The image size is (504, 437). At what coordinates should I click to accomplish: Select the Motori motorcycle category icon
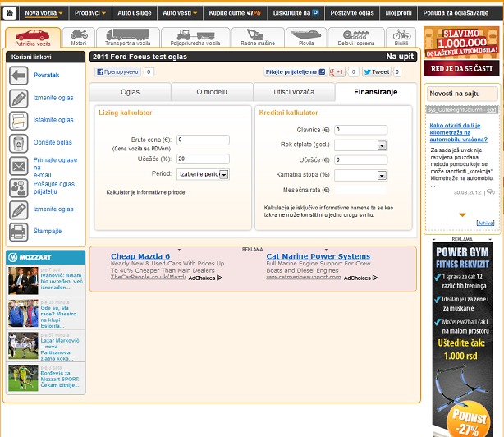pyautogui.click(x=79, y=37)
